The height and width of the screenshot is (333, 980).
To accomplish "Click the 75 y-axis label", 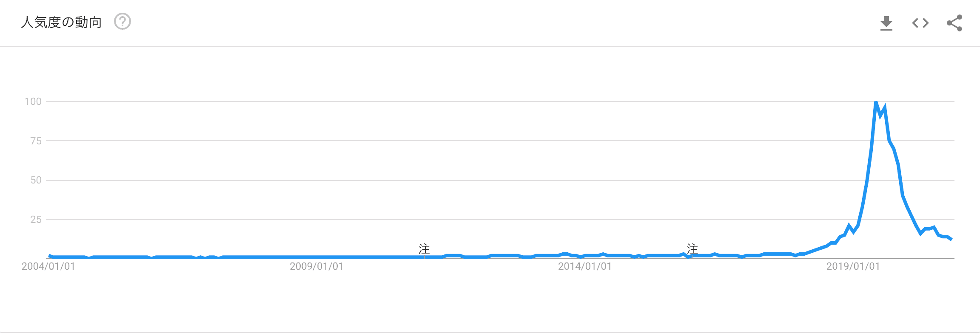I will pos(36,141).
